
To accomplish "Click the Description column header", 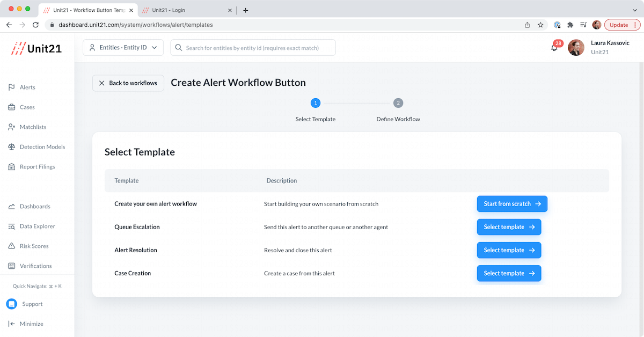I will (x=282, y=181).
